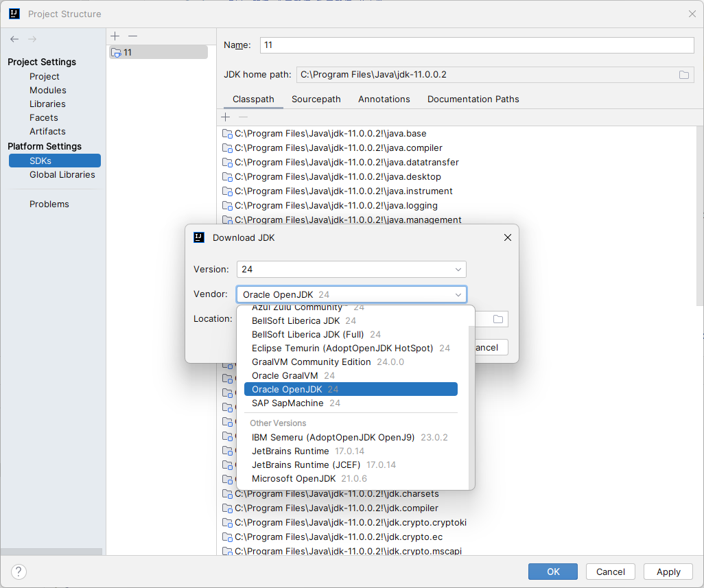Remove classpath entry with minus icon
The width and height of the screenshot is (704, 588).
pyautogui.click(x=243, y=117)
